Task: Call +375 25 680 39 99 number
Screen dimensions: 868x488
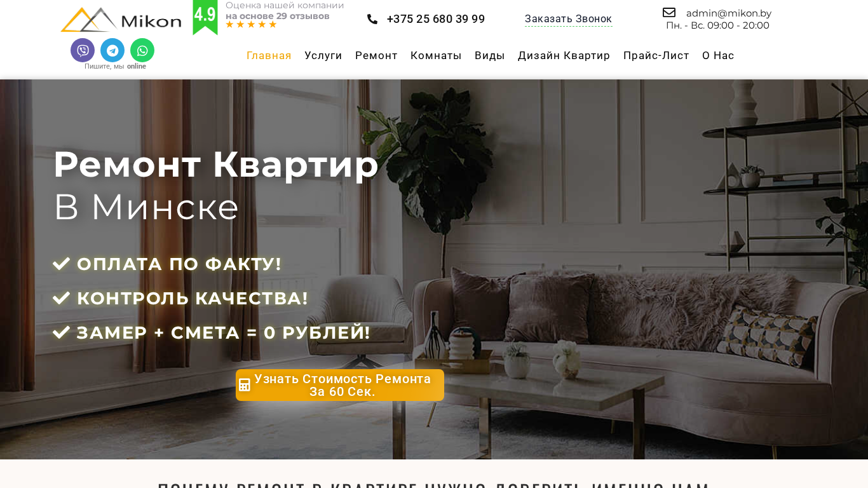Action: click(x=436, y=19)
